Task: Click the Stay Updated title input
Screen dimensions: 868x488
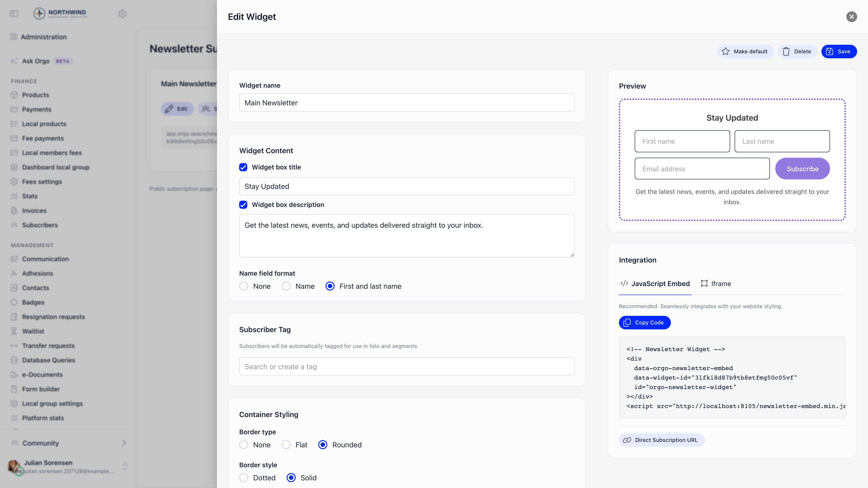Action: point(407,186)
